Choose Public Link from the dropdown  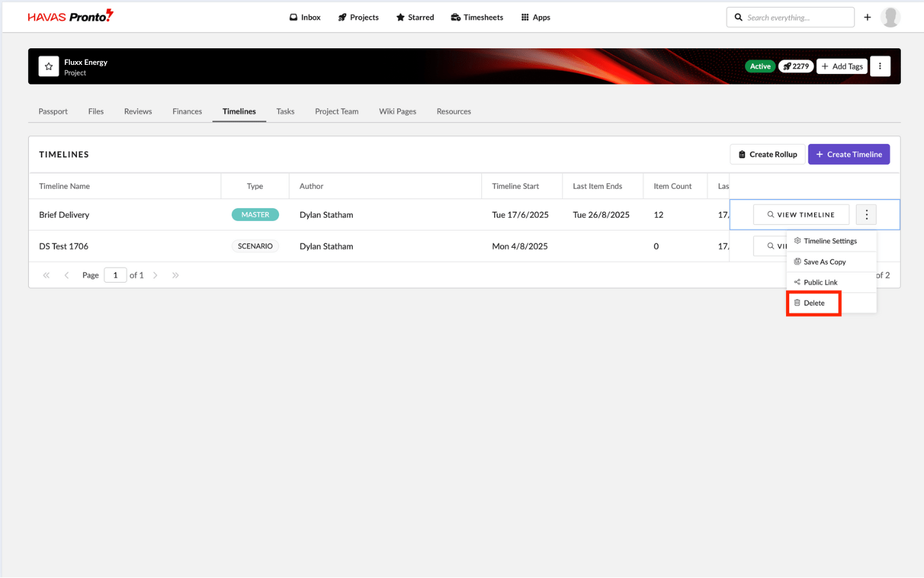pyautogui.click(x=832, y=282)
